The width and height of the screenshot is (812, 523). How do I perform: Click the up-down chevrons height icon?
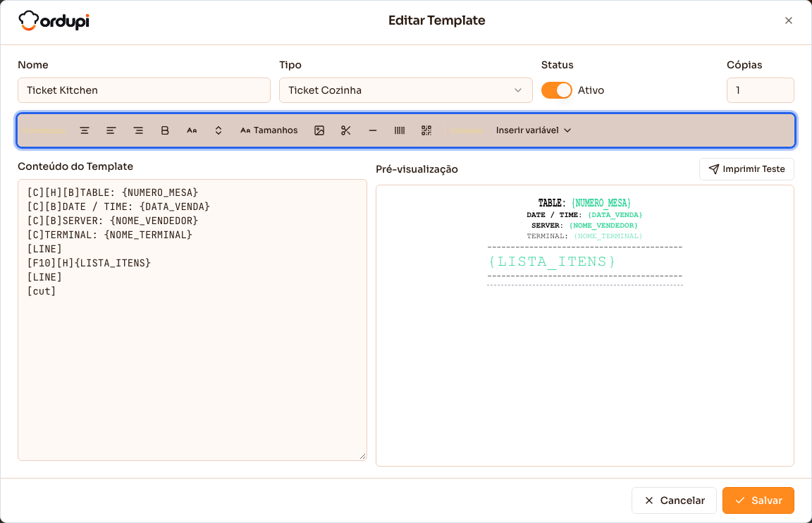pos(219,130)
